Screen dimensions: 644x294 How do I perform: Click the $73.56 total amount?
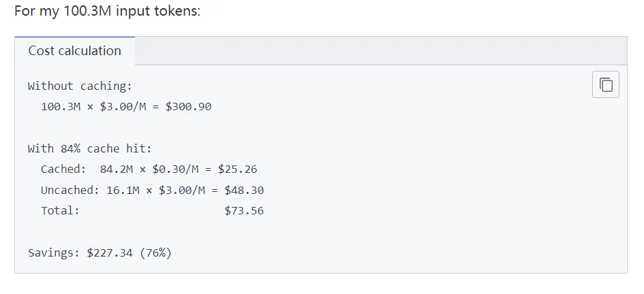[244, 210]
